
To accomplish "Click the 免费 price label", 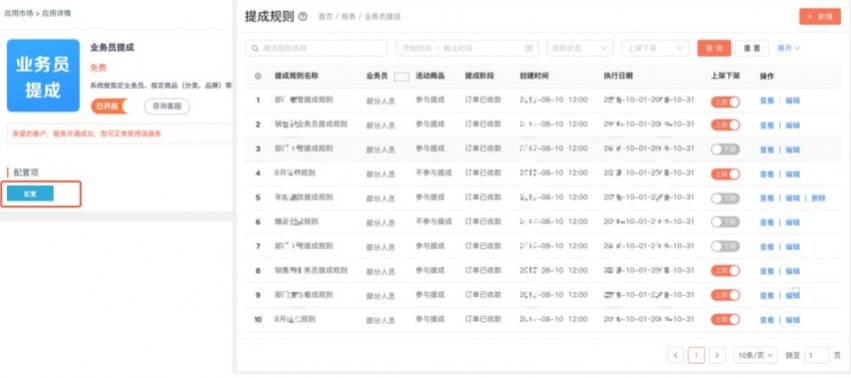I will (98, 68).
